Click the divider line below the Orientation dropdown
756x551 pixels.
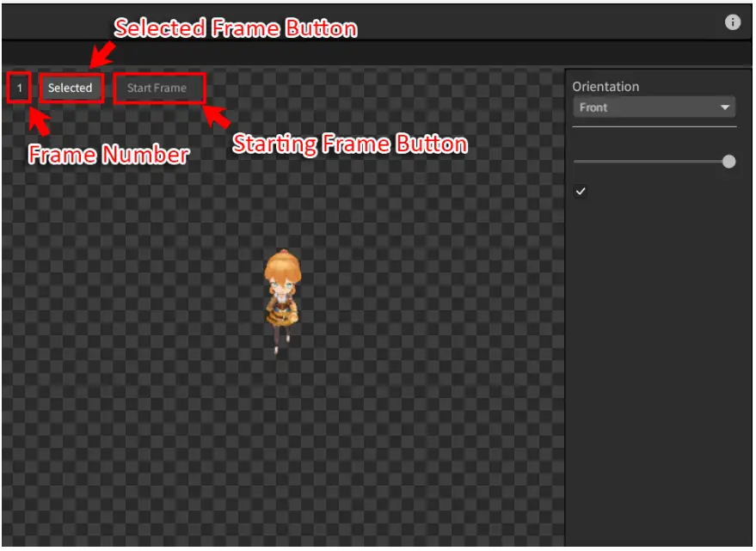click(654, 127)
